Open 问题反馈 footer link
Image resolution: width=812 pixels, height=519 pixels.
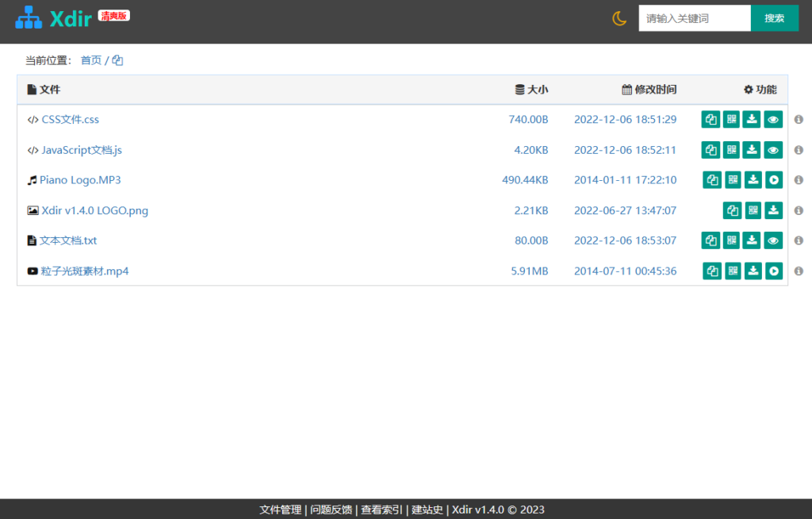coord(331,509)
